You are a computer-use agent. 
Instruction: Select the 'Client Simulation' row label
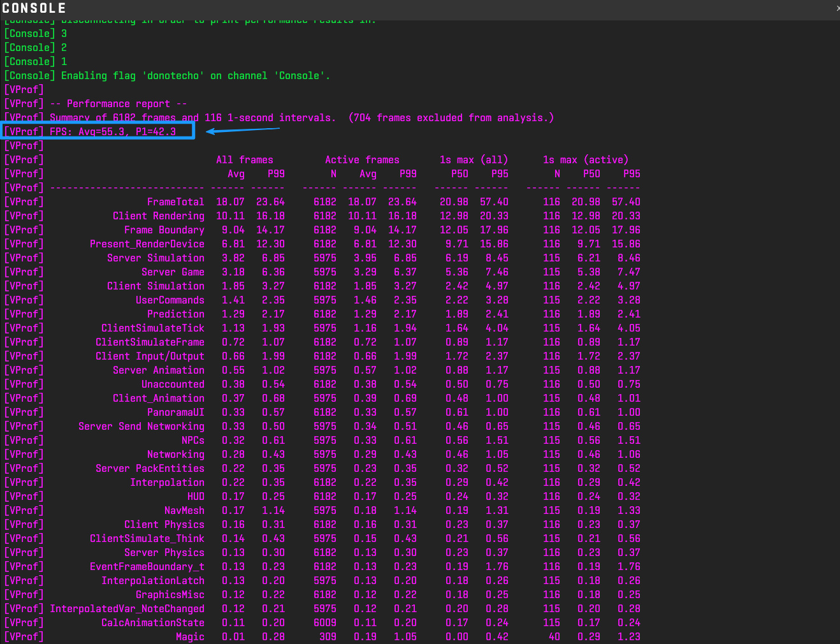156,286
